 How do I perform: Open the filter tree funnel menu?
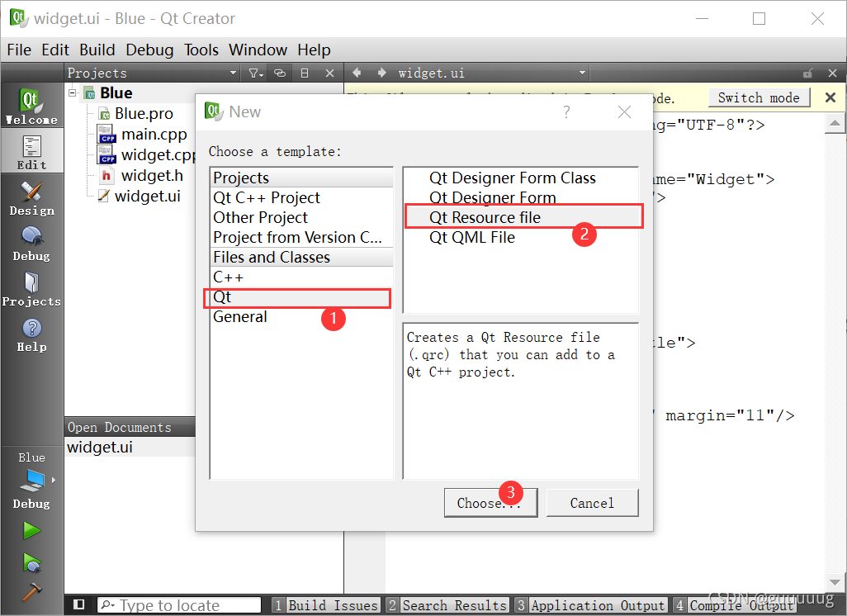[x=256, y=73]
